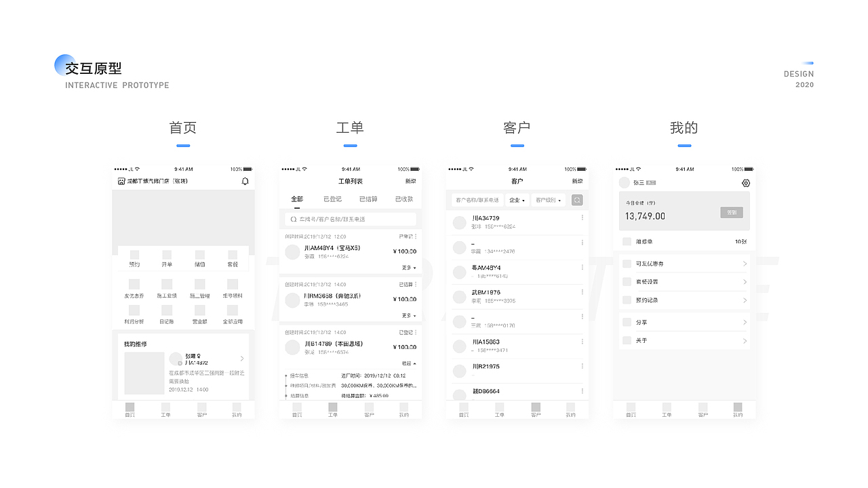Click the search icon button on the 客户 screen

(x=577, y=200)
